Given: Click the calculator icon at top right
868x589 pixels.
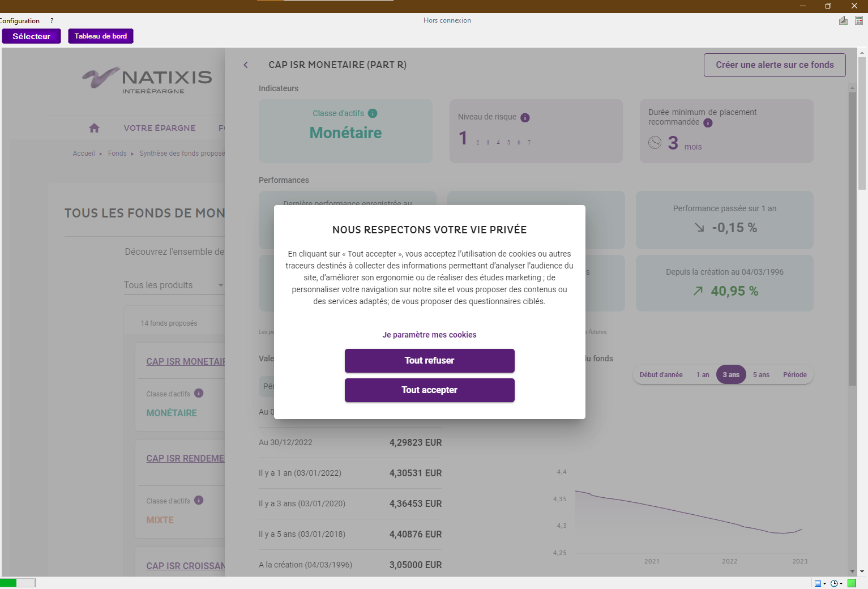Looking at the screenshot, I should point(858,21).
